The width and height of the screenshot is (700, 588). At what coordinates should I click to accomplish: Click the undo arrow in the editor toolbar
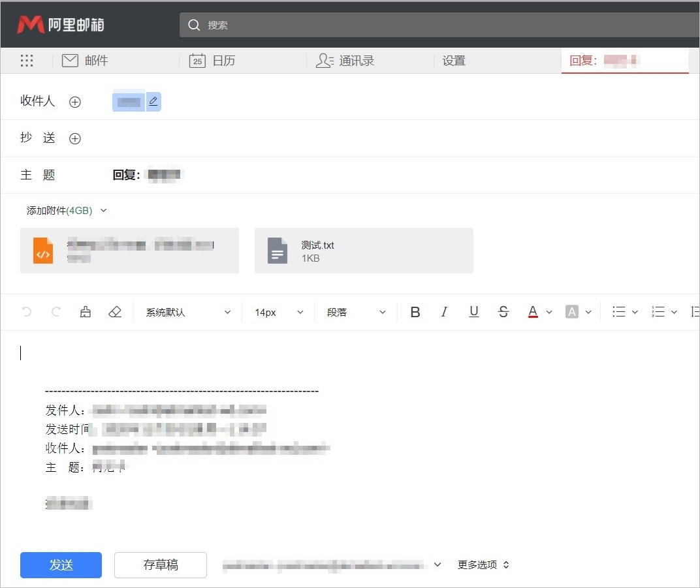pos(26,312)
